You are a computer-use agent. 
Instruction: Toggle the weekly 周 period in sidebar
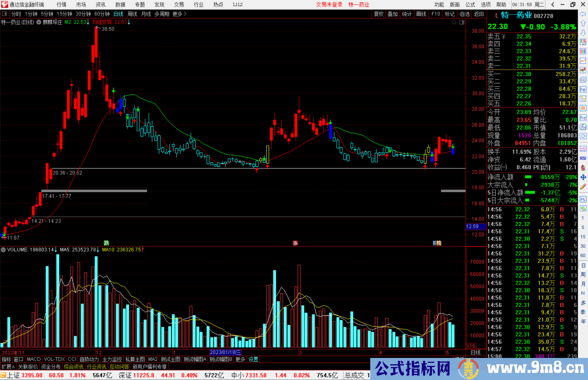click(x=583, y=274)
